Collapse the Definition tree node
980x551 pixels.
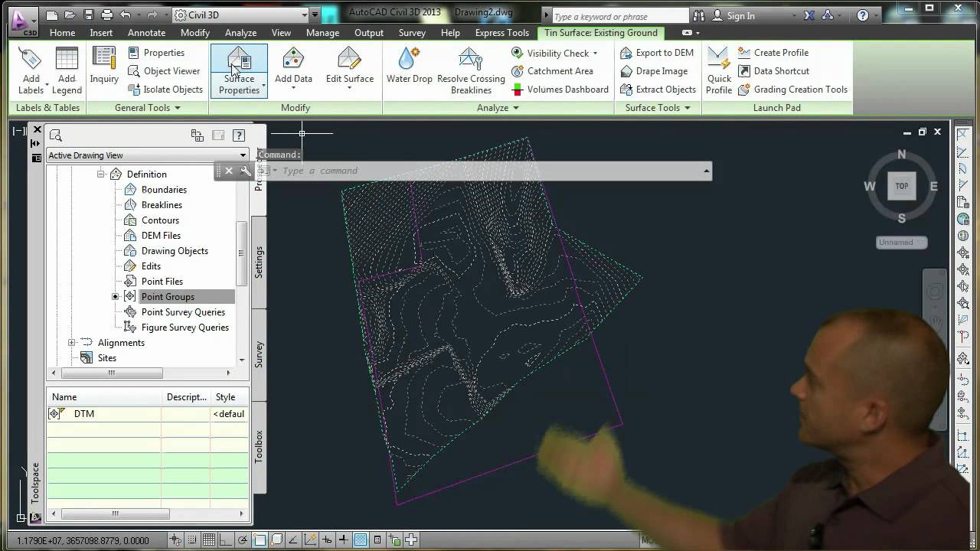[100, 174]
